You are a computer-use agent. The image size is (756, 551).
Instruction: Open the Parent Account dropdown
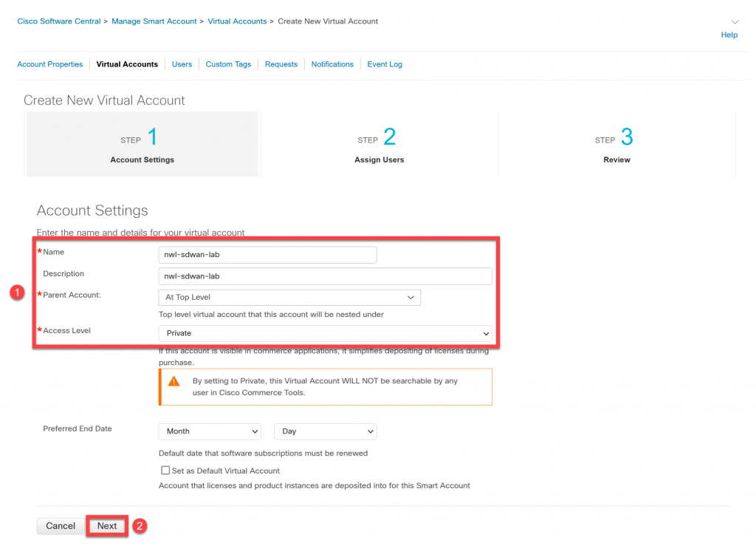click(x=289, y=297)
